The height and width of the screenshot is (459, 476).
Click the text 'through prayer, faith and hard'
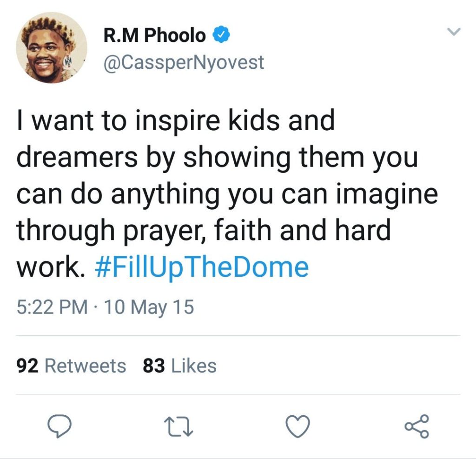[x=204, y=230]
